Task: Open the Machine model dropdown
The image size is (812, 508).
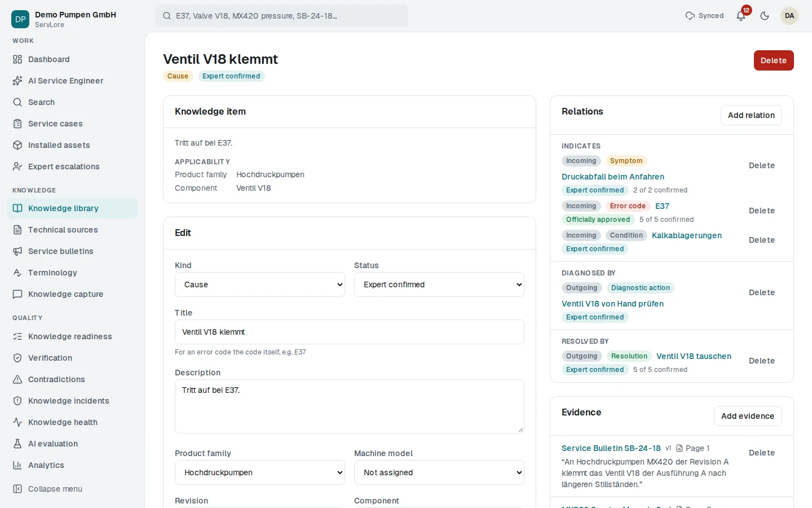Action: (x=439, y=472)
